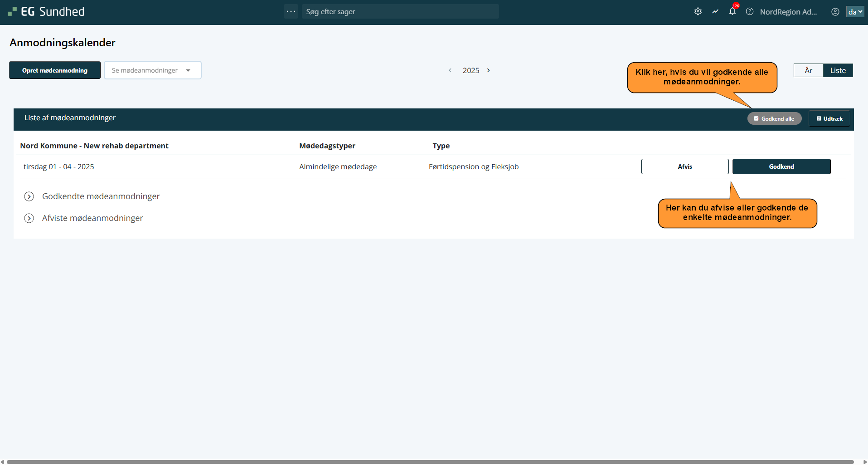Go to next year after 2025
Screen dimensions: 868x465
489,70
